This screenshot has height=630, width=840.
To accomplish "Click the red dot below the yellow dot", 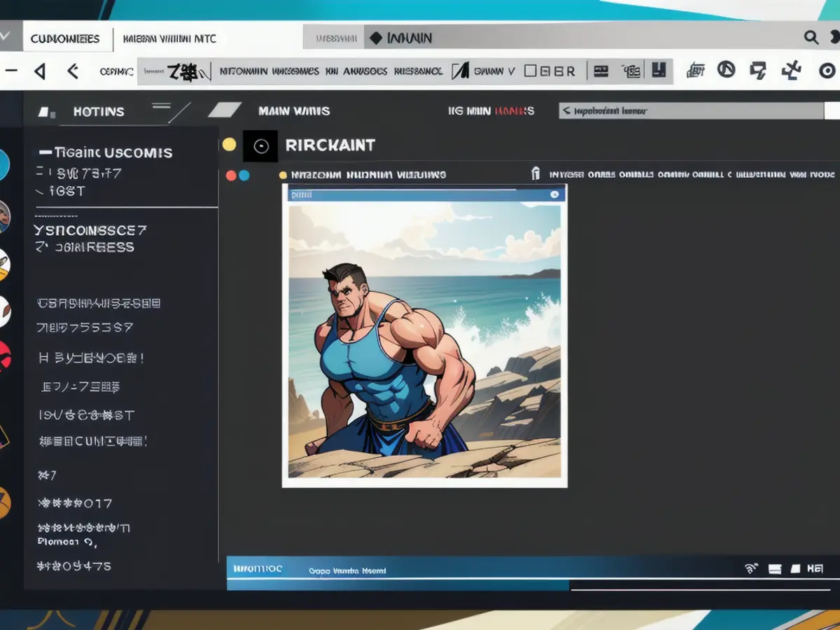I will [x=231, y=175].
